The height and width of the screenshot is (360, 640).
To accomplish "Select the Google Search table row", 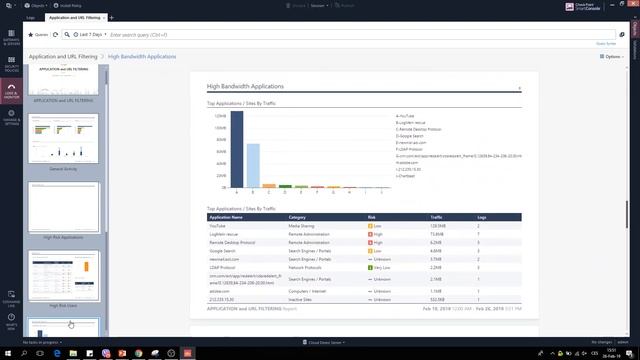I will point(364,251).
